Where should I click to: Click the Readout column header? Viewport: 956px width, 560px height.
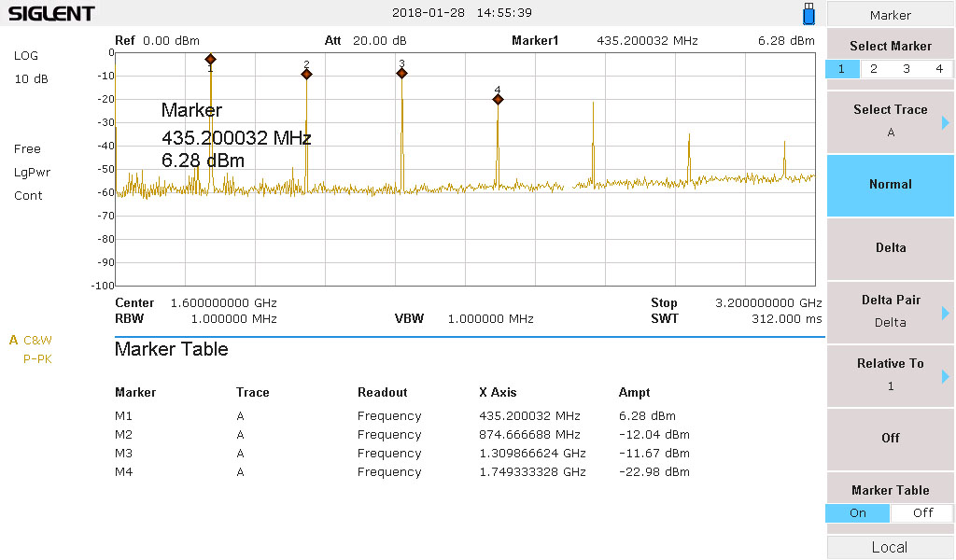click(x=382, y=392)
